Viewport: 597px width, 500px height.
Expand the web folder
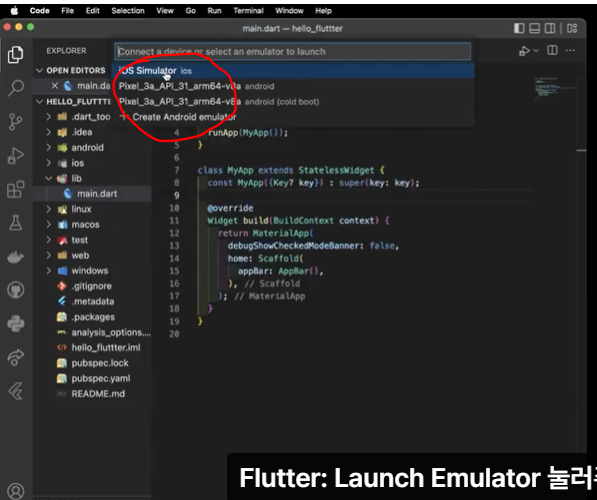pos(48,255)
